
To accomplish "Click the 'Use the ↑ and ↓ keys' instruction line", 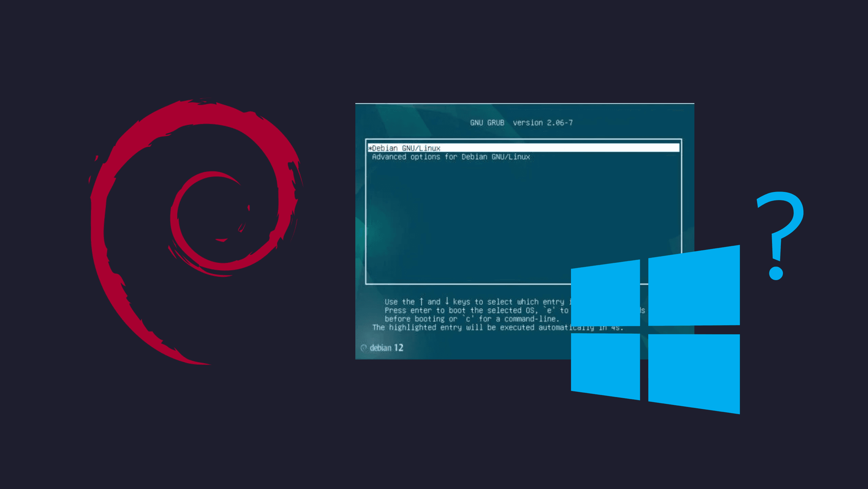I will [x=478, y=301].
